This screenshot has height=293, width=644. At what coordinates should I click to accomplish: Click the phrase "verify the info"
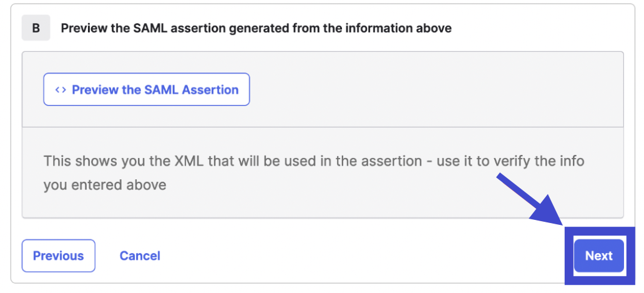(x=538, y=161)
